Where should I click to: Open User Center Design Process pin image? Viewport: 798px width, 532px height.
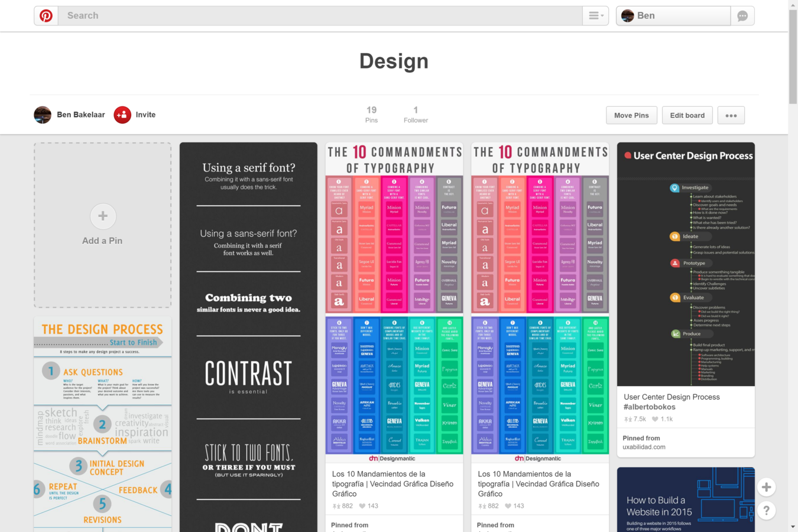click(686, 264)
